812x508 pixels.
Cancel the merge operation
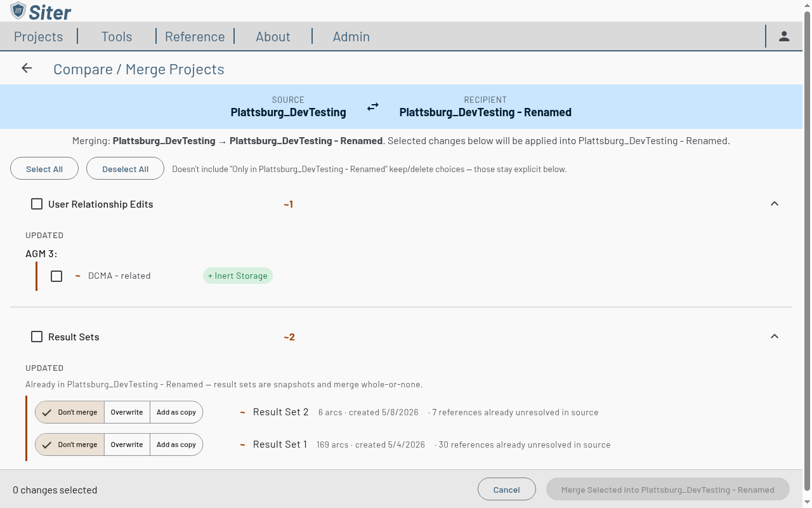[507, 490]
